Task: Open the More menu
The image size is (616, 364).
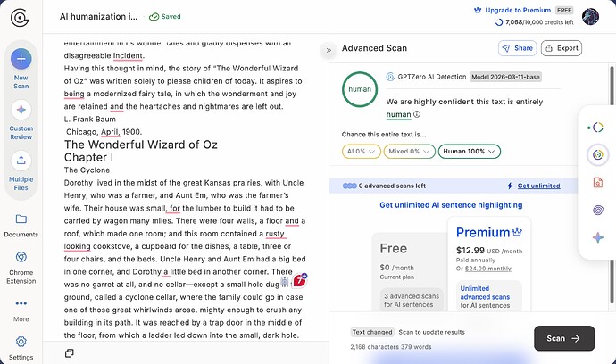Action: (21, 310)
